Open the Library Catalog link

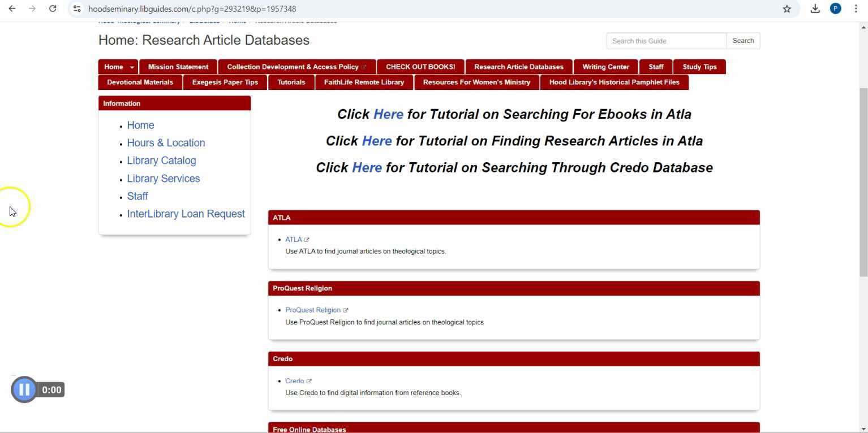click(161, 161)
